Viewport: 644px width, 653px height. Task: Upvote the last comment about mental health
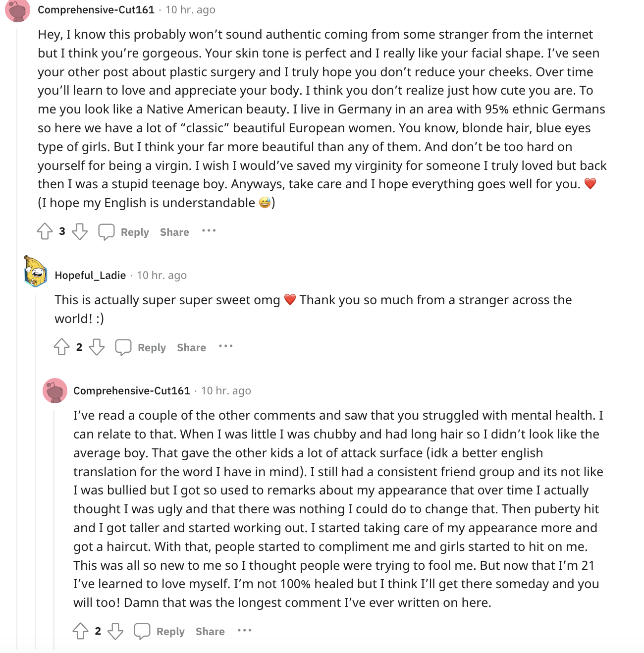81,631
